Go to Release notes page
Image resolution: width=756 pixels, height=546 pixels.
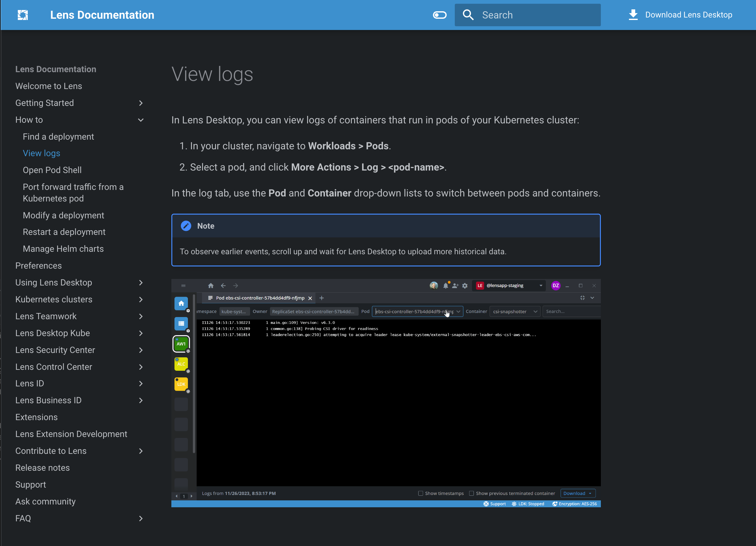(42, 468)
